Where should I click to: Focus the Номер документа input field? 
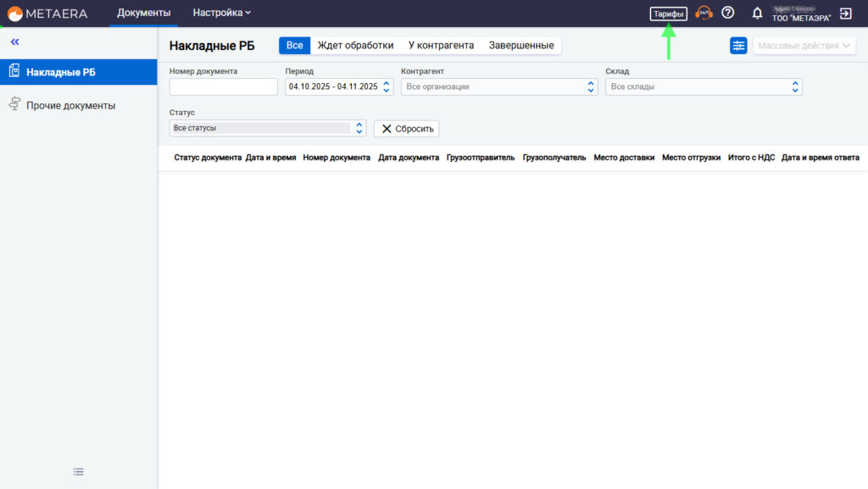point(224,86)
